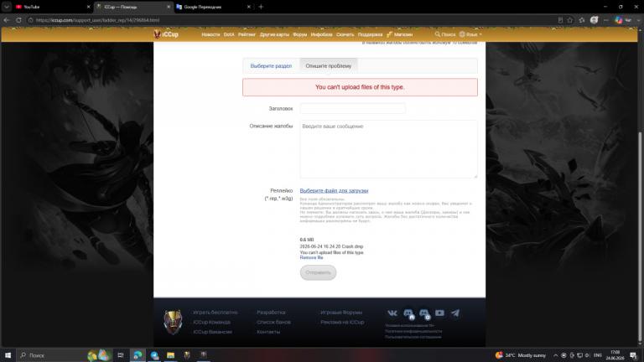Open File Explorer from the taskbar
The width and height of the screenshot is (644, 362).
(x=170, y=355)
